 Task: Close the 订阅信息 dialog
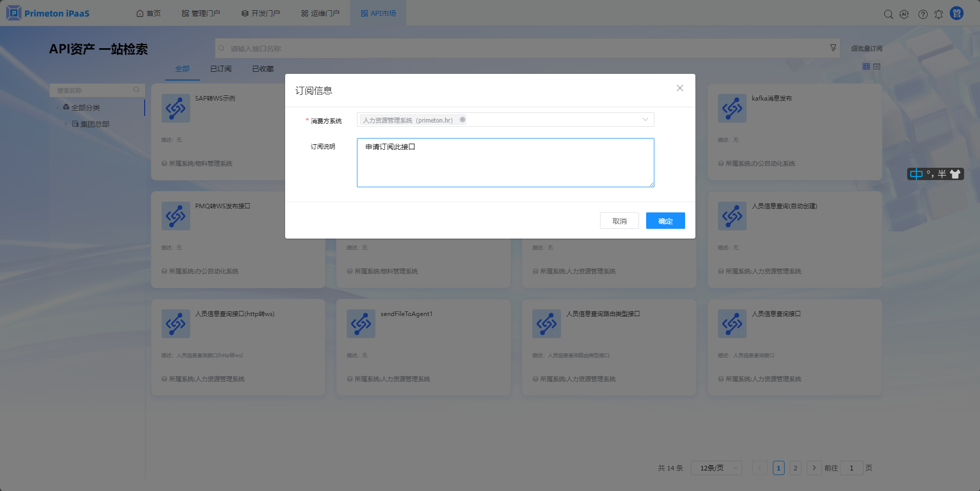click(679, 88)
